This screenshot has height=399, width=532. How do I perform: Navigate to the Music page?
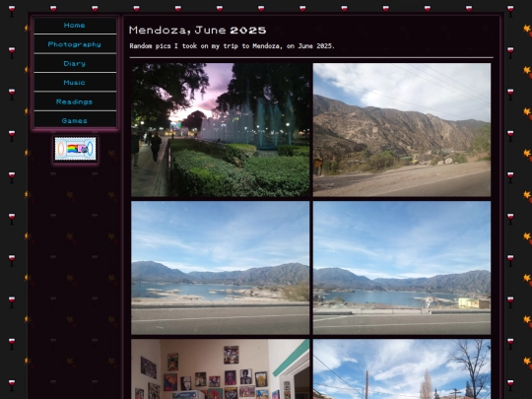pos(75,83)
